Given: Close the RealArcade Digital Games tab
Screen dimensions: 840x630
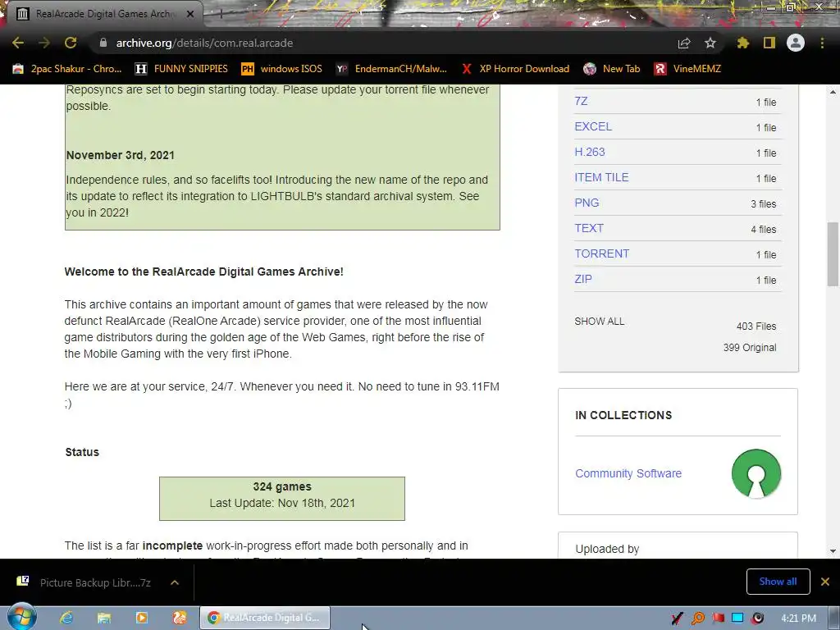Looking at the screenshot, I should [x=190, y=14].
